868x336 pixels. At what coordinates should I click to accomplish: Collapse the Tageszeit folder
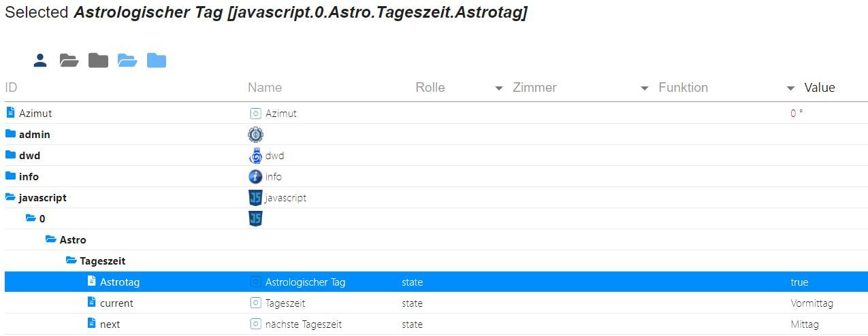coord(71,261)
